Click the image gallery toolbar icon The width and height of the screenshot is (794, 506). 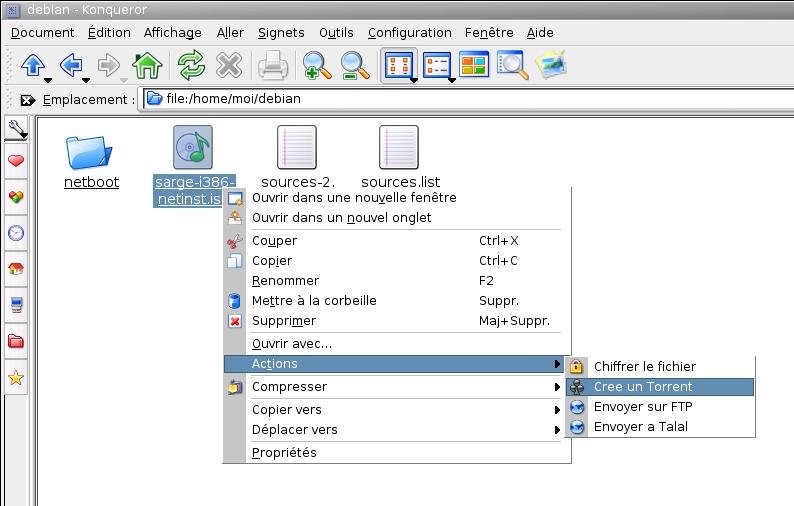coord(551,64)
